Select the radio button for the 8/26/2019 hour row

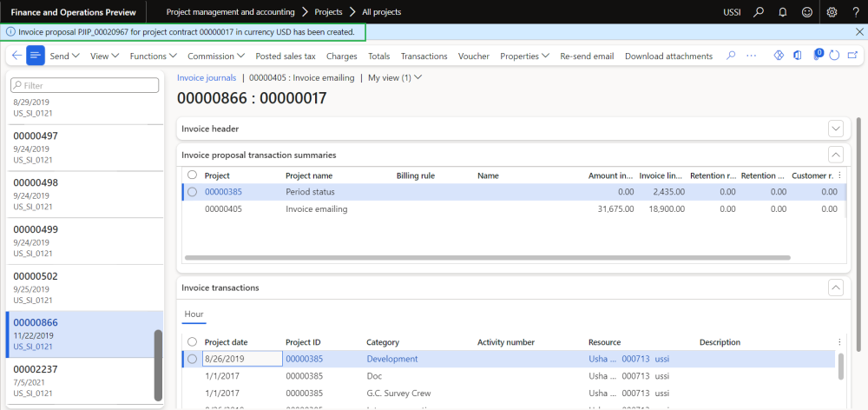192,359
